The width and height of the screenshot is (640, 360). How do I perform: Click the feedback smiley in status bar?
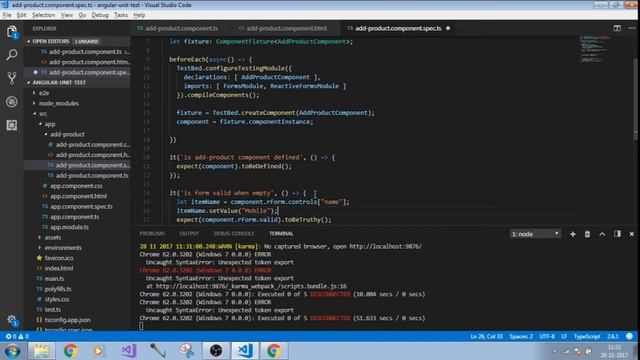(x=629, y=336)
